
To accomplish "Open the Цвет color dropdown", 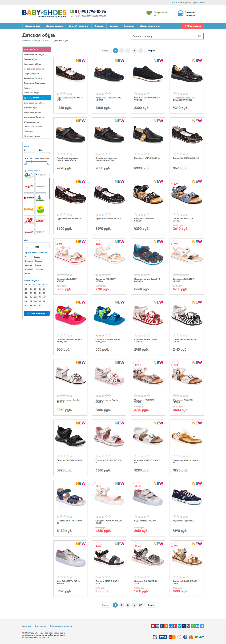I will pos(37,245).
